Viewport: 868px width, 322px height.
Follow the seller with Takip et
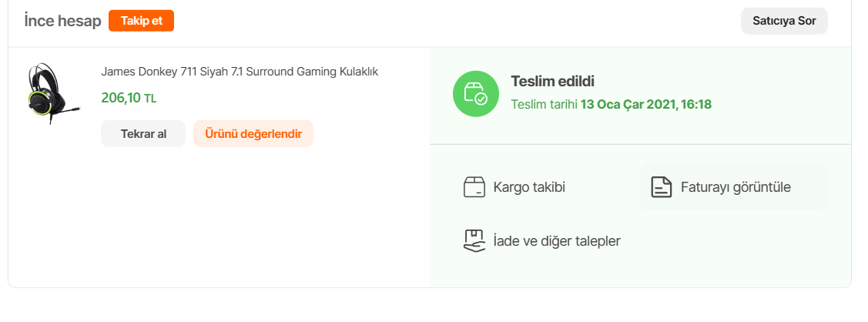pyautogui.click(x=141, y=21)
